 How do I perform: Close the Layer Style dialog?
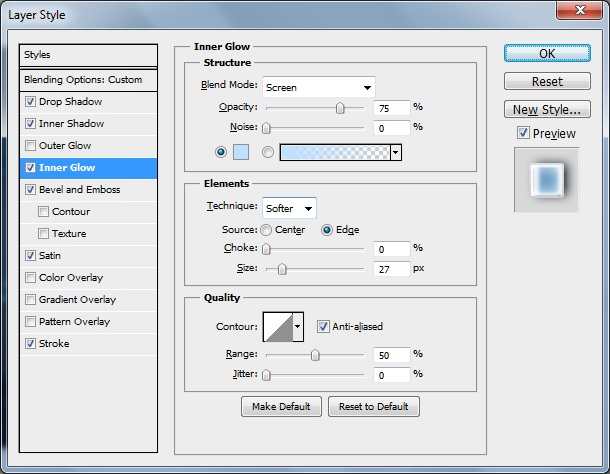tap(579, 9)
